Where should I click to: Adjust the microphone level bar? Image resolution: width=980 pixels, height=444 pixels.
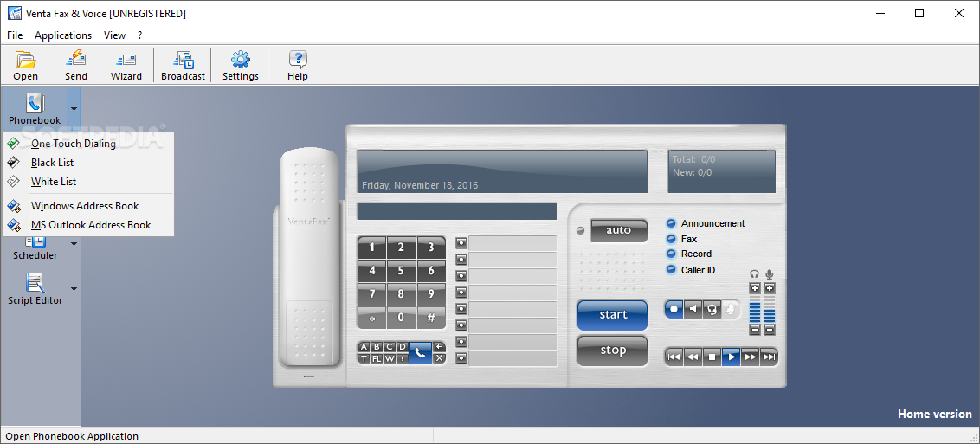[770, 308]
